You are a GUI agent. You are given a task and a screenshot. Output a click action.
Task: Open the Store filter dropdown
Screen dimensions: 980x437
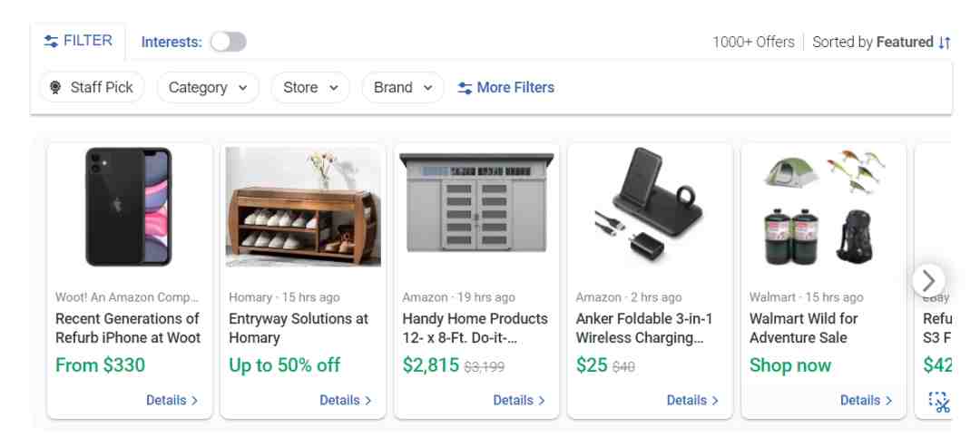pos(310,87)
